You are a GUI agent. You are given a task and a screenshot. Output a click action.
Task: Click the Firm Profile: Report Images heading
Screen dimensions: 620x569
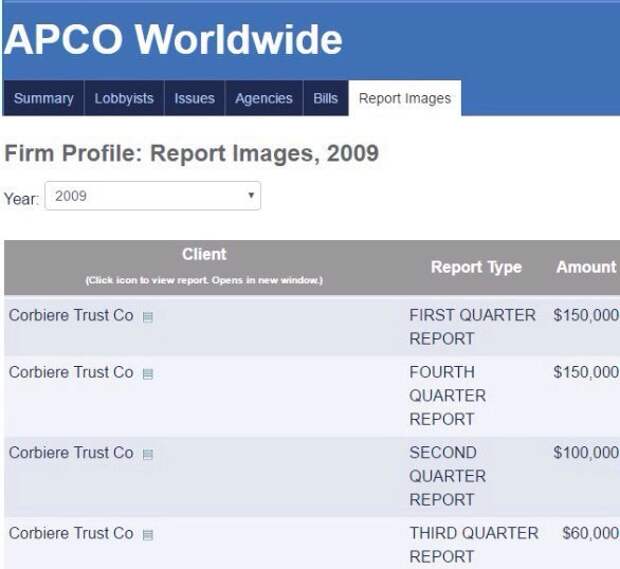click(191, 153)
